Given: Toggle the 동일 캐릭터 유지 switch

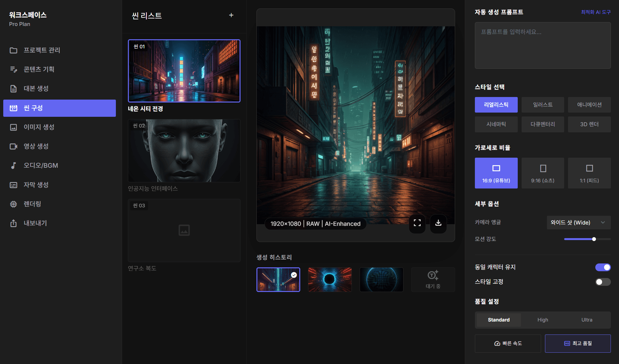Looking at the screenshot, I should click(x=603, y=267).
